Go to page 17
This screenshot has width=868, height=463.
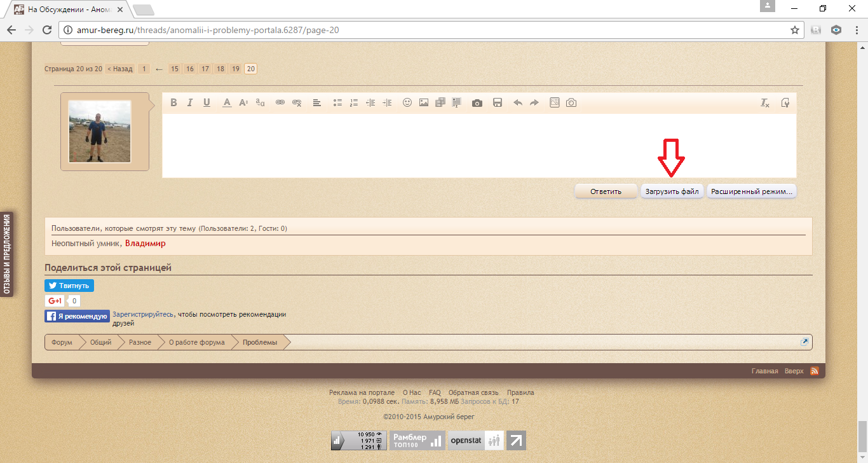point(205,69)
